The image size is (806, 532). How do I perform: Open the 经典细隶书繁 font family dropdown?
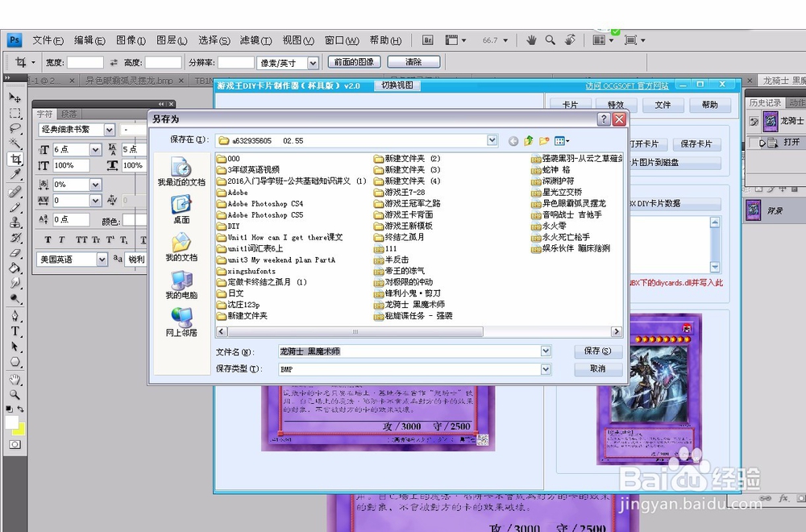point(110,129)
